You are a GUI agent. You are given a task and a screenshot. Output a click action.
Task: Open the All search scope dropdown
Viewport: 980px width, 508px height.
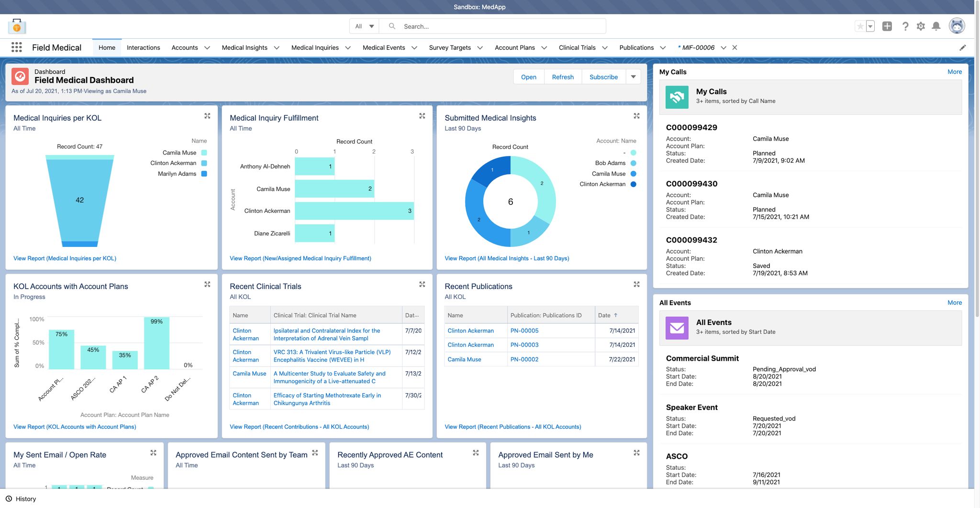click(364, 26)
